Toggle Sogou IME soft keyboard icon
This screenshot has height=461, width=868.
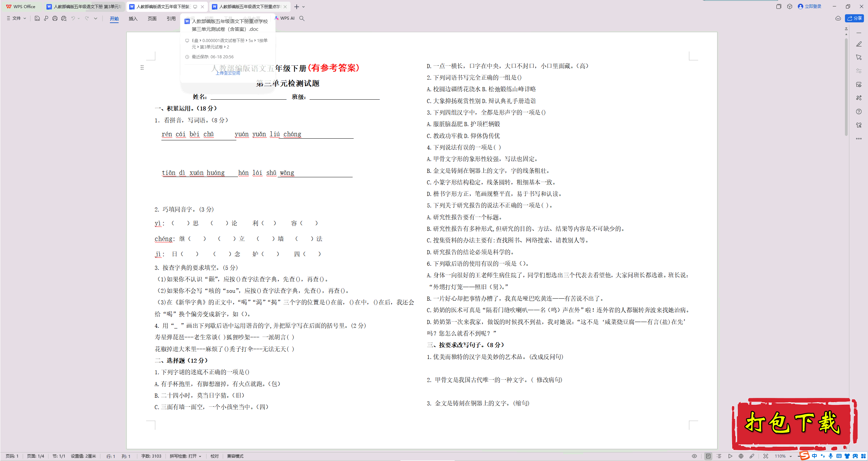coord(839,456)
